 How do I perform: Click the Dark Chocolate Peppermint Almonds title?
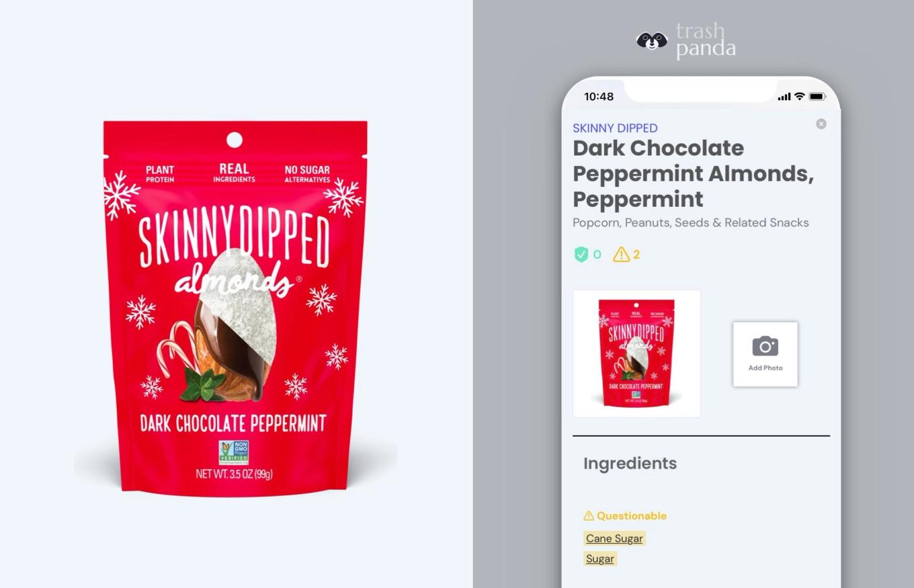coord(693,173)
